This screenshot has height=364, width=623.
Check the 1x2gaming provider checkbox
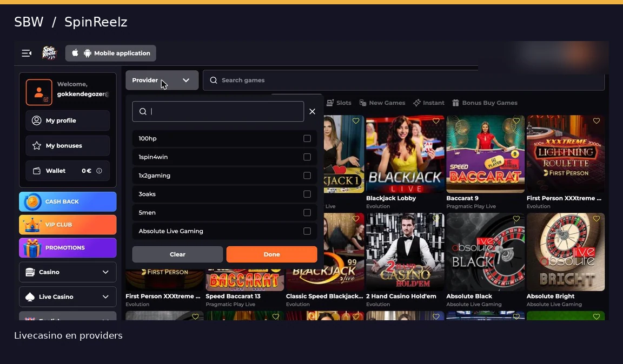tap(307, 176)
